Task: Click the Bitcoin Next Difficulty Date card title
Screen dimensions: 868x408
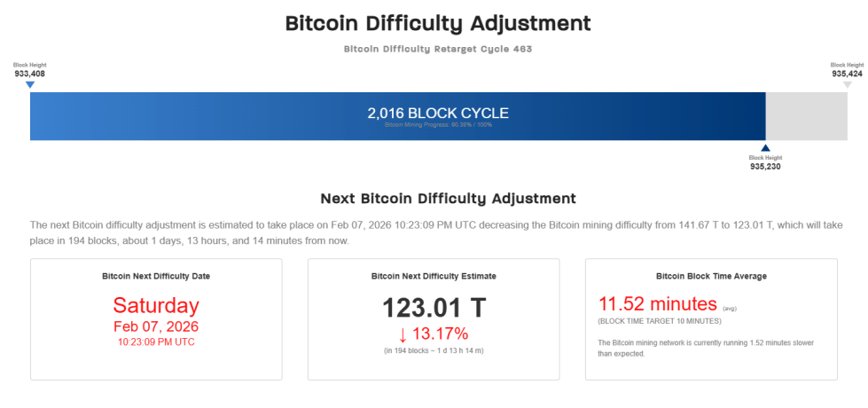Action: coord(156,276)
